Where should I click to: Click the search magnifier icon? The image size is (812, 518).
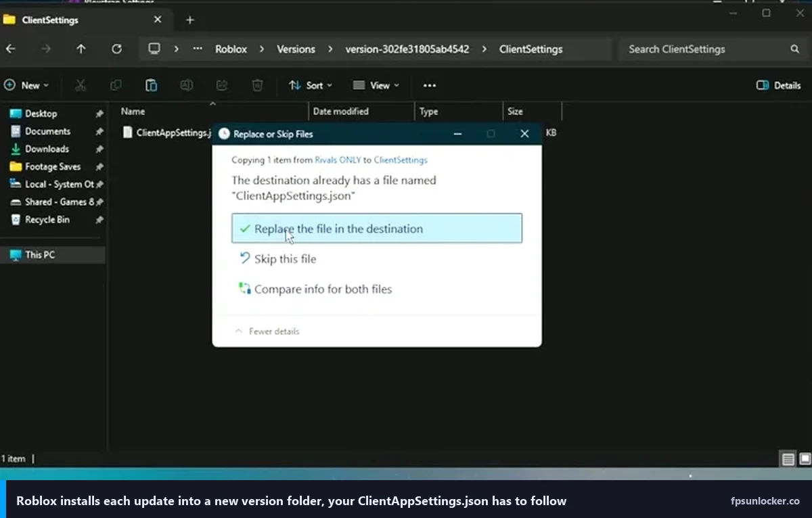794,49
